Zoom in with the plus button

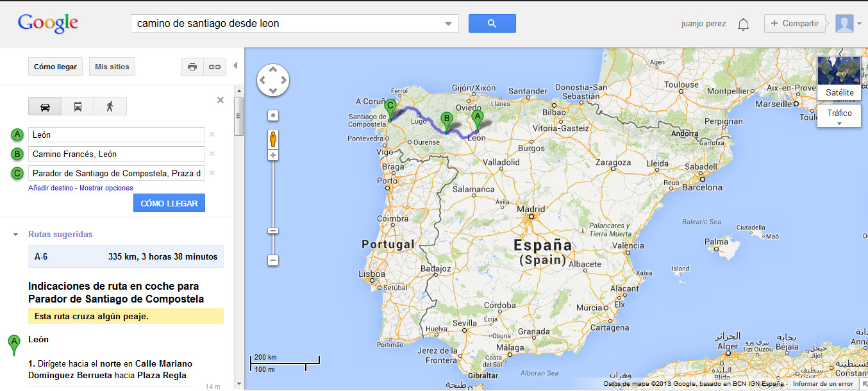click(273, 155)
